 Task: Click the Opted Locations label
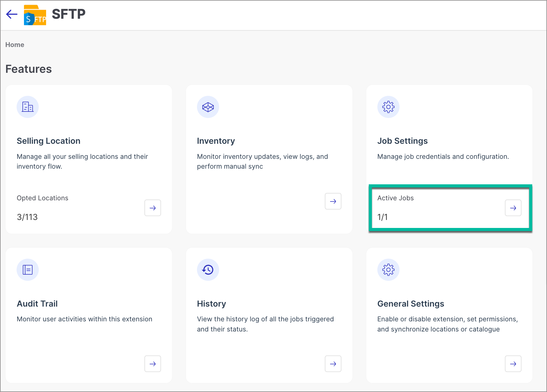[42, 198]
